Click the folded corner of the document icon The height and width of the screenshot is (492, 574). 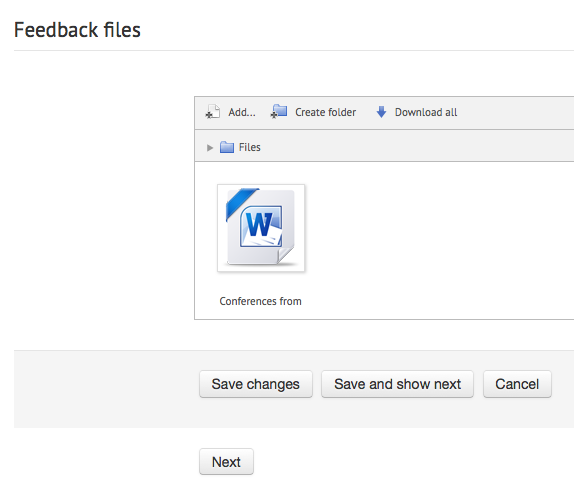[286, 255]
